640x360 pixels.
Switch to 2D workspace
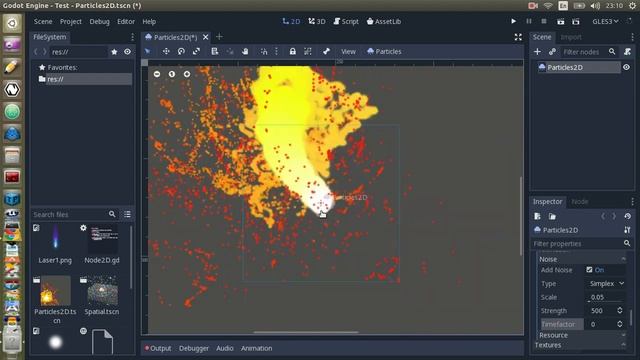[291, 21]
